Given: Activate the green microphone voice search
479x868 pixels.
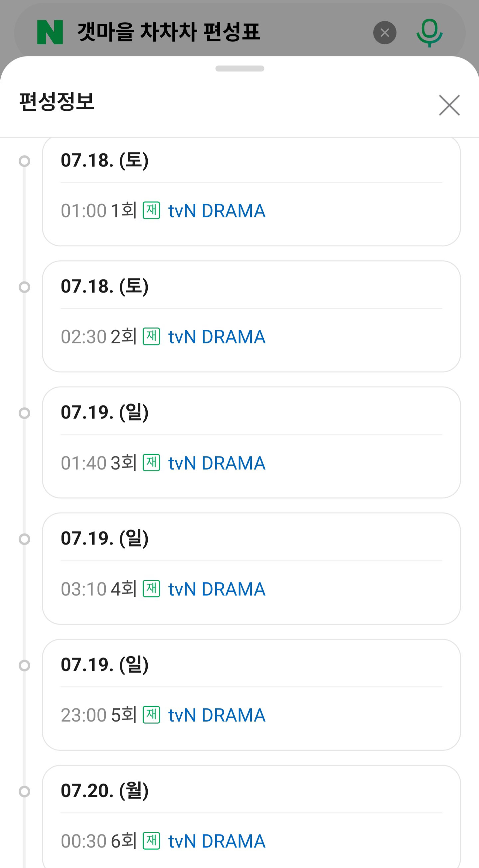Looking at the screenshot, I should [x=429, y=33].
